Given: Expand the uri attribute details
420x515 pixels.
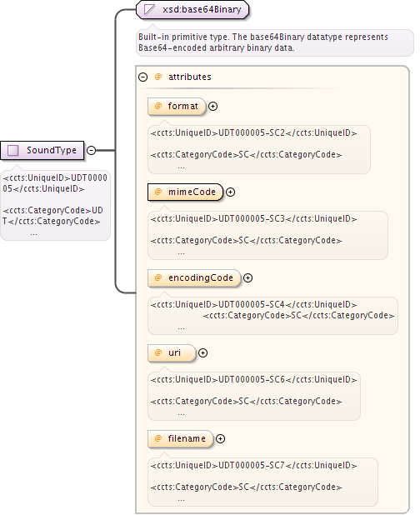Looking at the screenshot, I should (x=203, y=352).
